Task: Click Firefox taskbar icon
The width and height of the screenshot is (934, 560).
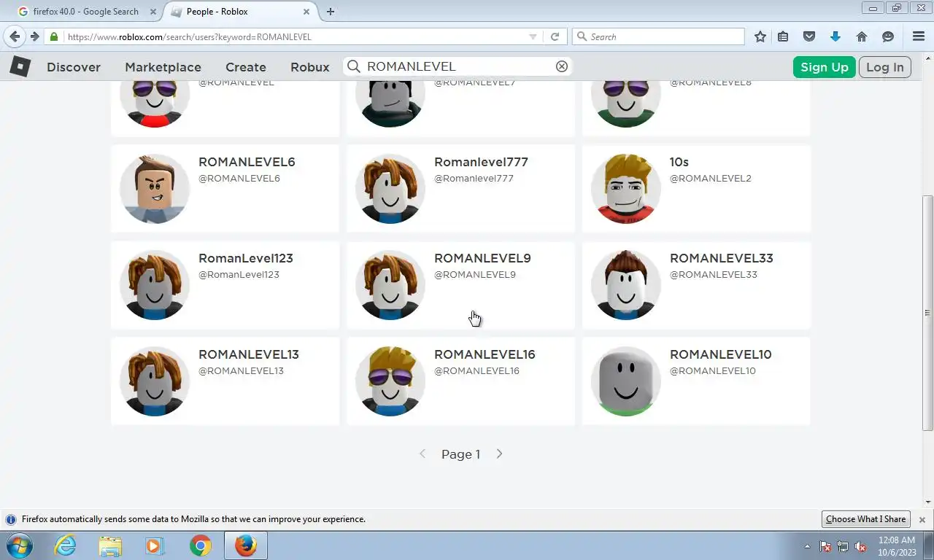Action: [x=245, y=545]
